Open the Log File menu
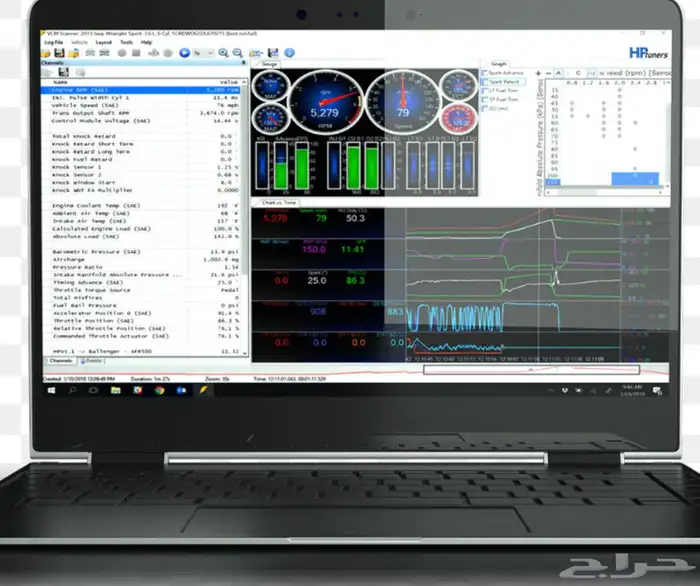Screen dimensions: 700x586 pyautogui.click(x=54, y=42)
